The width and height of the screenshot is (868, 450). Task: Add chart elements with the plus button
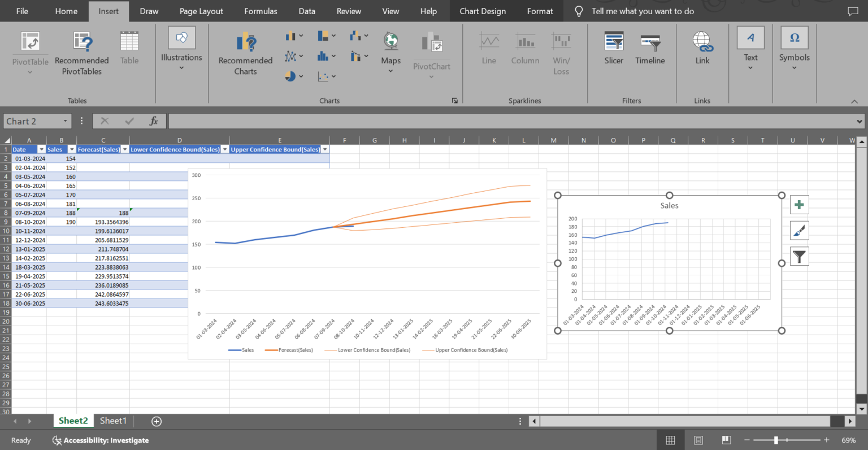coord(799,204)
